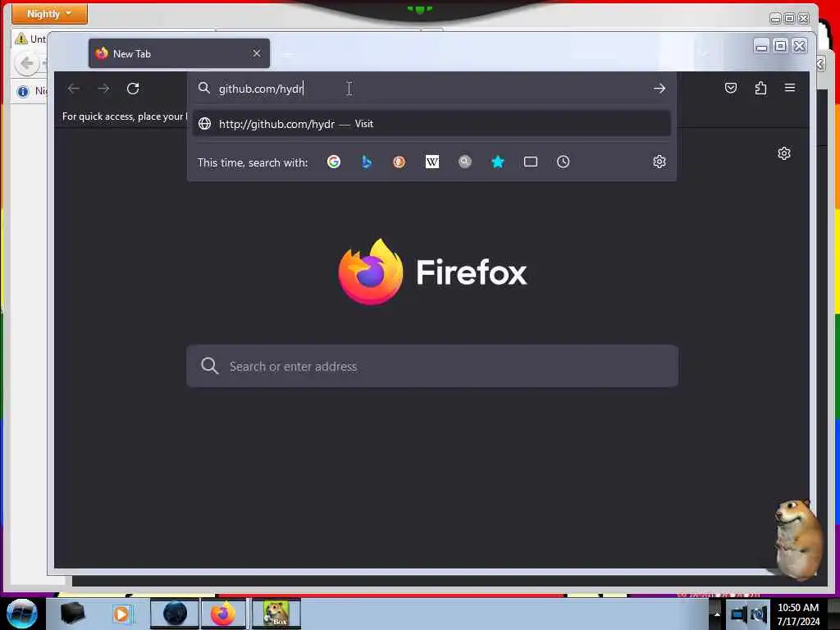Search open tabs with the tab icon
The height and width of the screenshot is (630, 840).
coord(531,162)
